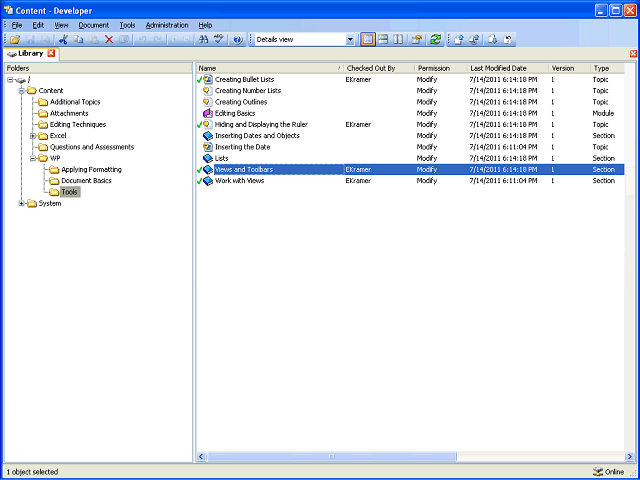The height and width of the screenshot is (480, 640).
Task: Open the Edit menu
Action: (x=38, y=25)
